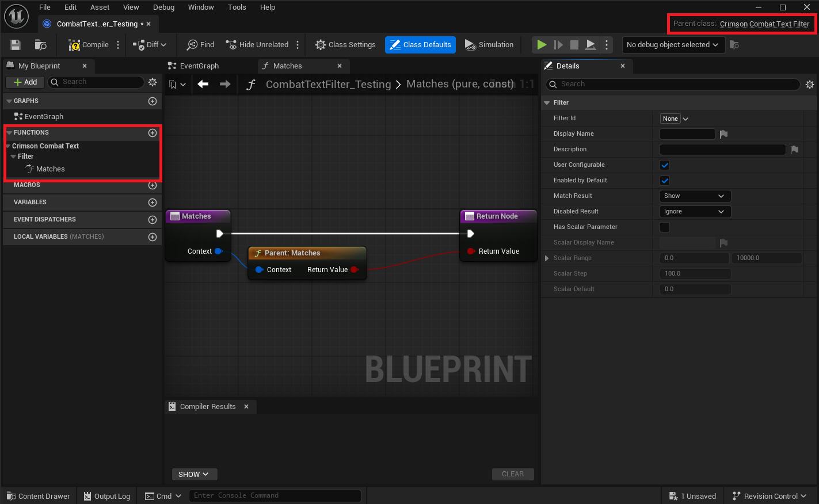Close the Matches graph tab
The image size is (819, 504).
(340, 66)
